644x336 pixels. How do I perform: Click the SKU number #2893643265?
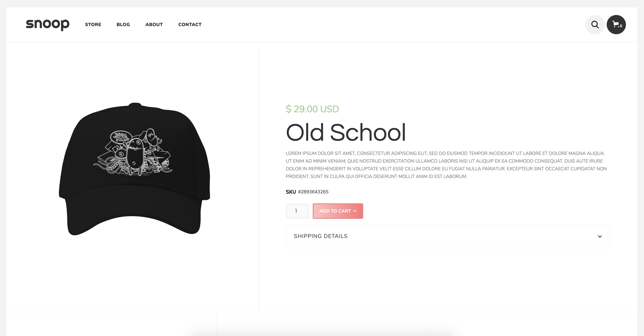pos(313,192)
